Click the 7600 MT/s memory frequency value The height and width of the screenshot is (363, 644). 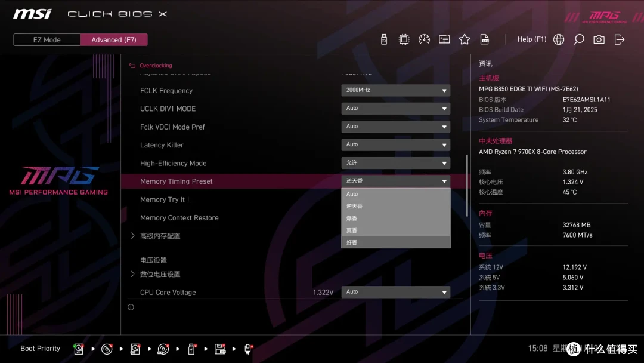pyautogui.click(x=577, y=235)
